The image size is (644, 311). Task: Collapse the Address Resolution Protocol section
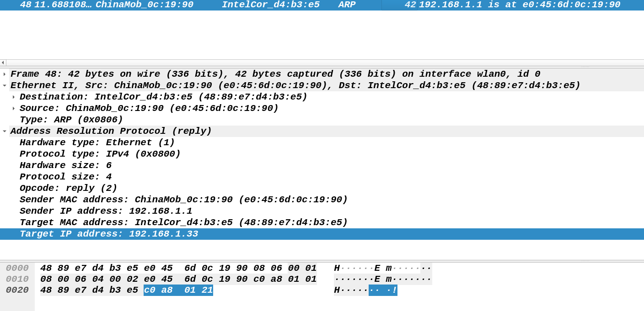pos(4,131)
